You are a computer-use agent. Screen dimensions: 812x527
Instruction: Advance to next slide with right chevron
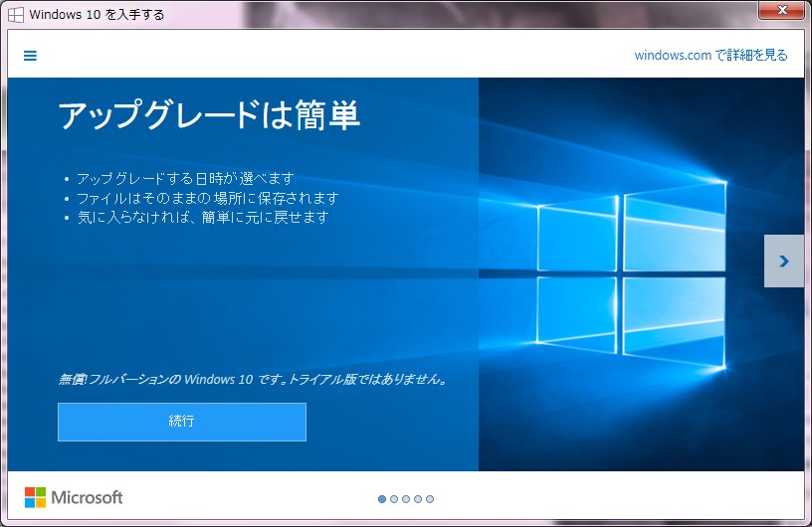coord(784,261)
